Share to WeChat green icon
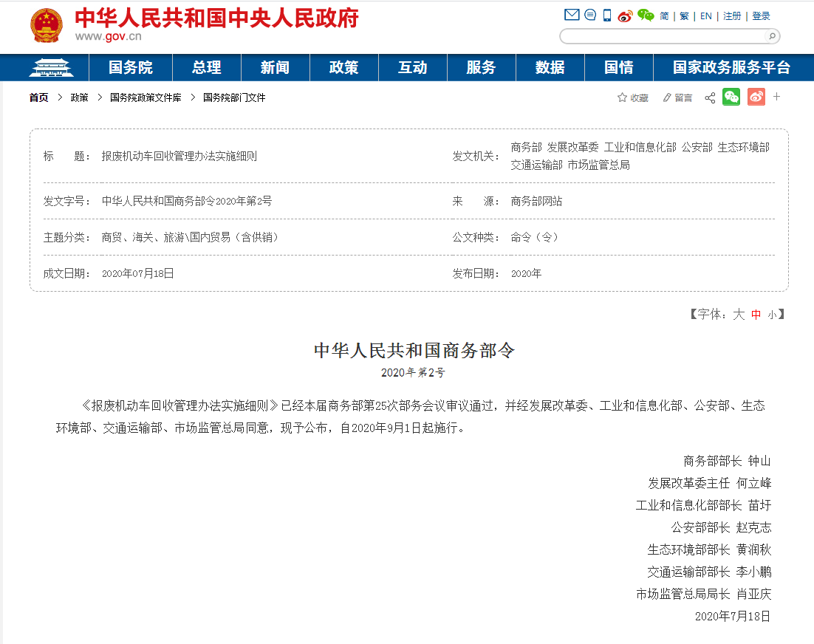The width and height of the screenshot is (814, 644). 731,97
